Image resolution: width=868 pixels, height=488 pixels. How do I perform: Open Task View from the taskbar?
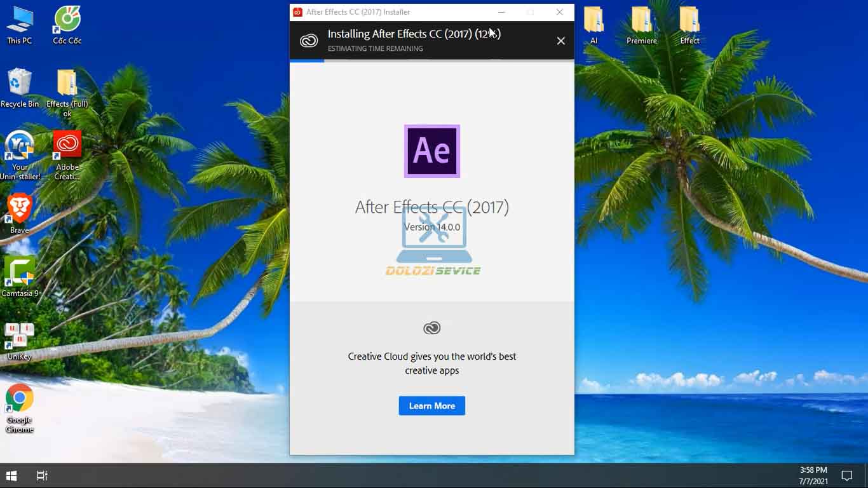coord(41,475)
